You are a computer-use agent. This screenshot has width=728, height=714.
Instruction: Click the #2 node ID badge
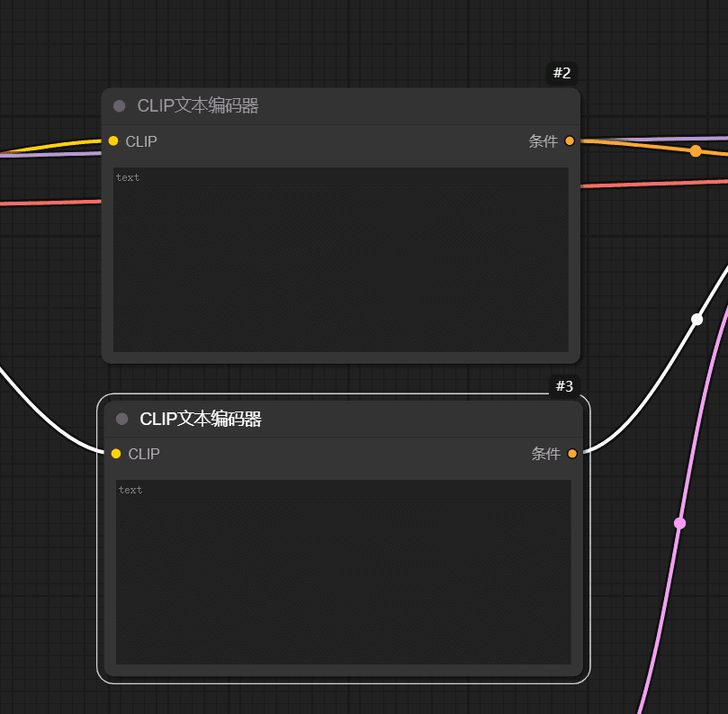[562, 73]
